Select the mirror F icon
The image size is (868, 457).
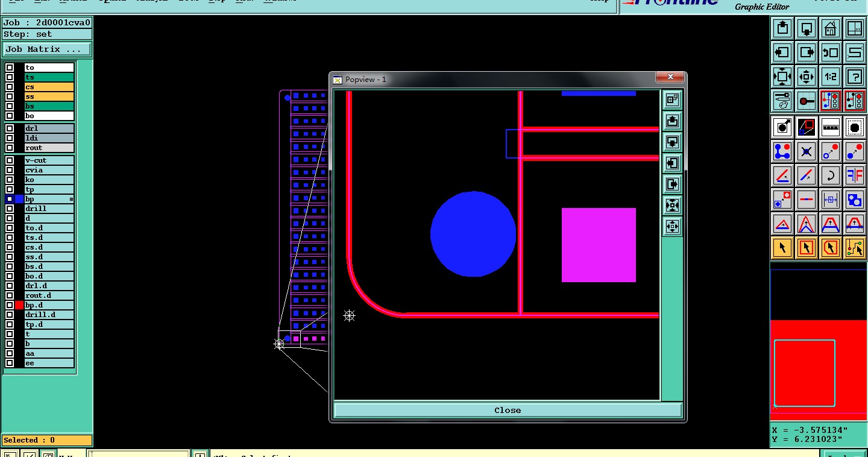[855, 175]
